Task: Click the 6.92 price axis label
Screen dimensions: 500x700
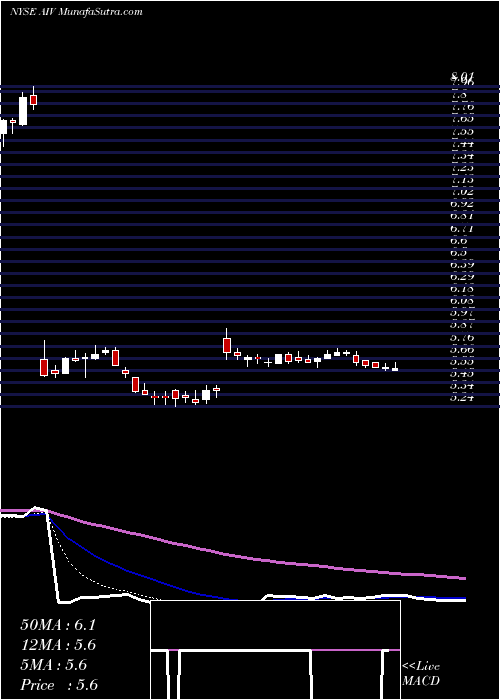Action: coord(462,204)
